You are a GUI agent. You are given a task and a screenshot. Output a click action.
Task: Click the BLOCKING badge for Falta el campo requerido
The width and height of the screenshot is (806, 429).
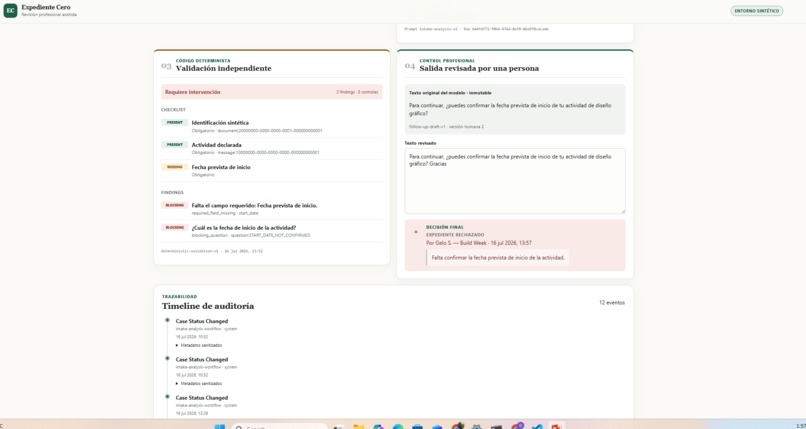click(174, 206)
